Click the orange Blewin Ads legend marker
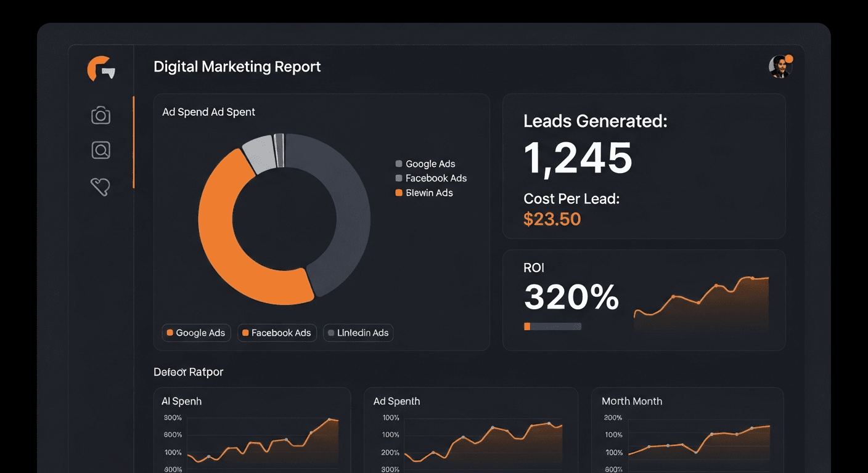This screenshot has width=868, height=473. (398, 193)
